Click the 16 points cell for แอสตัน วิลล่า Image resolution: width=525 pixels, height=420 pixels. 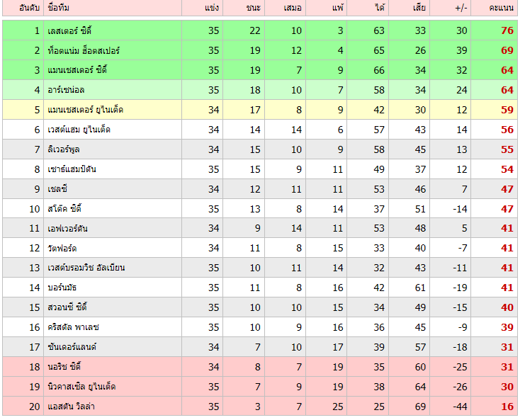[x=506, y=407]
